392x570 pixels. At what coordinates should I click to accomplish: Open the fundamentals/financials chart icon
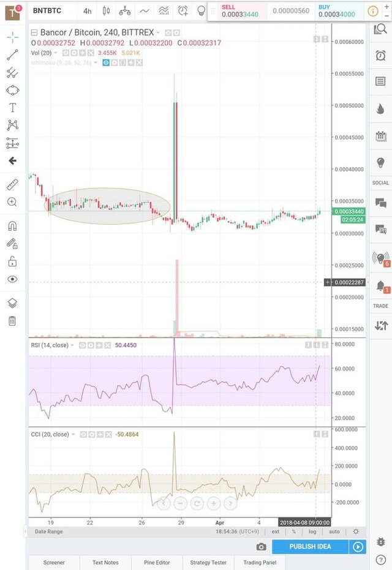pyautogui.click(x=164, y=11)
